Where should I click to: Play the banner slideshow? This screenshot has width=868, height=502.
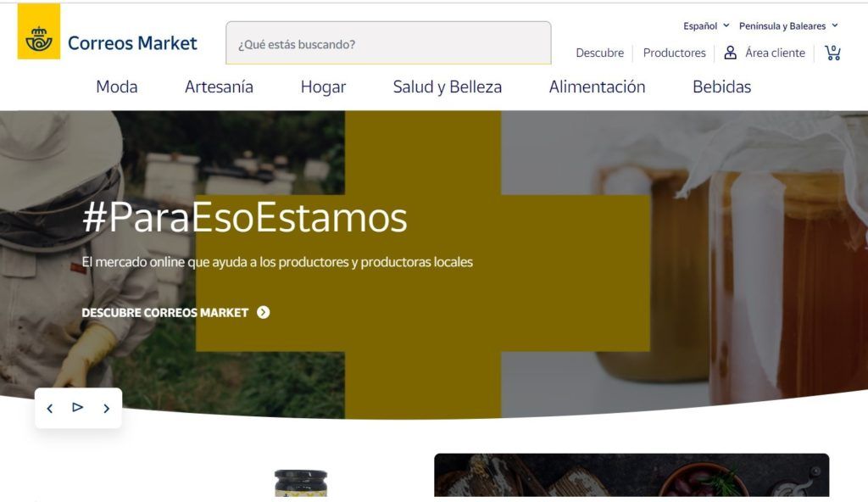pos(77,407)
